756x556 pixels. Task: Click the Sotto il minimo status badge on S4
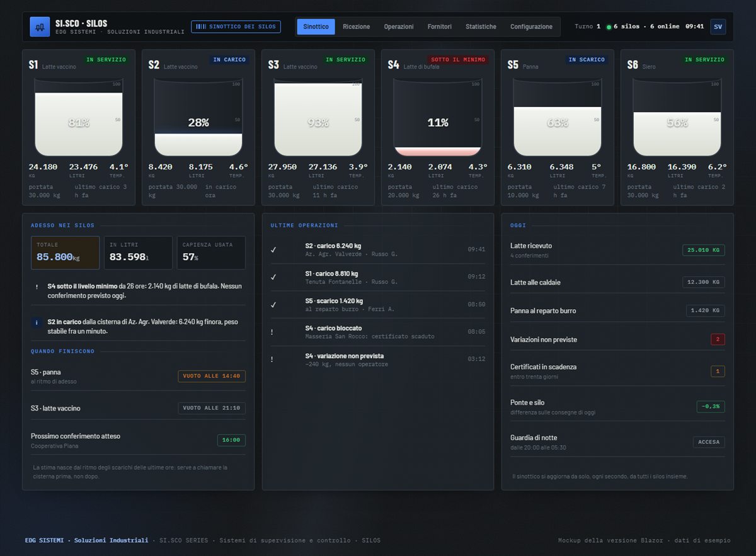click(458, 60)
